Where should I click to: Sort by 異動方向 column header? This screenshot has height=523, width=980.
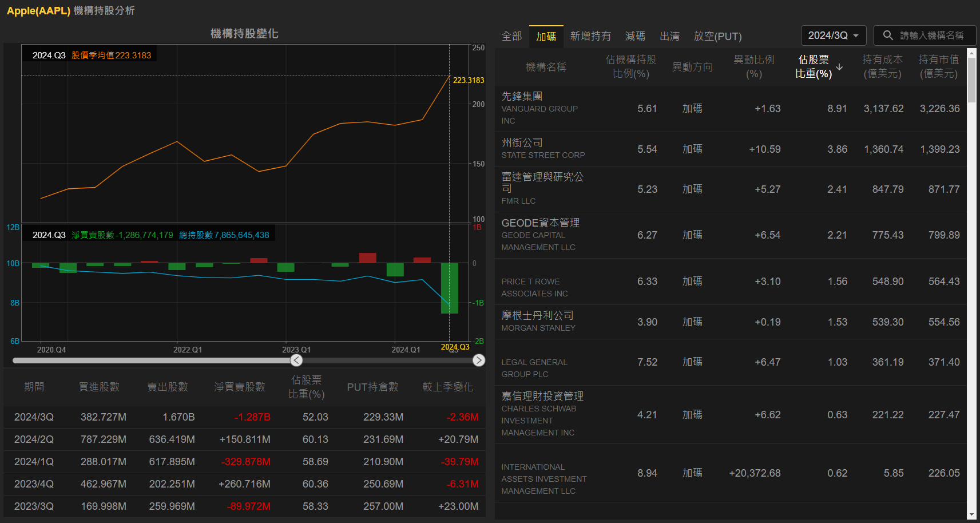[692, 67]
